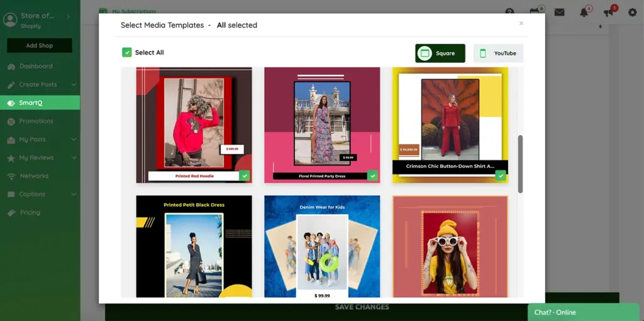
Task: Click the help question mark icon
Action: tap(509, 12)
